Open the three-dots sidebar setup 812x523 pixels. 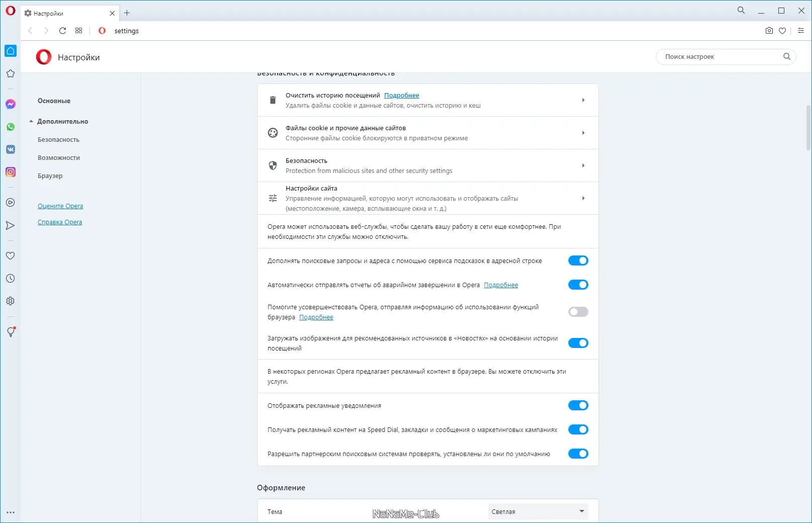pos(11,512)
